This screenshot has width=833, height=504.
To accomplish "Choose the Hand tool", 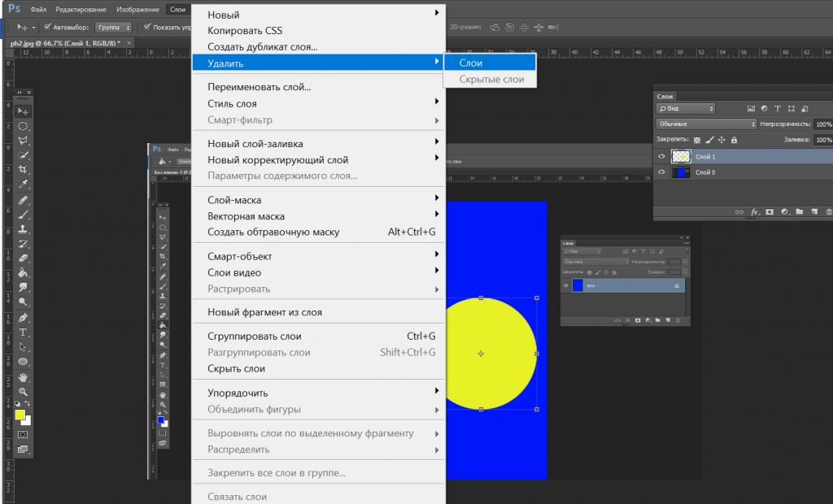I will coord(24,377).
